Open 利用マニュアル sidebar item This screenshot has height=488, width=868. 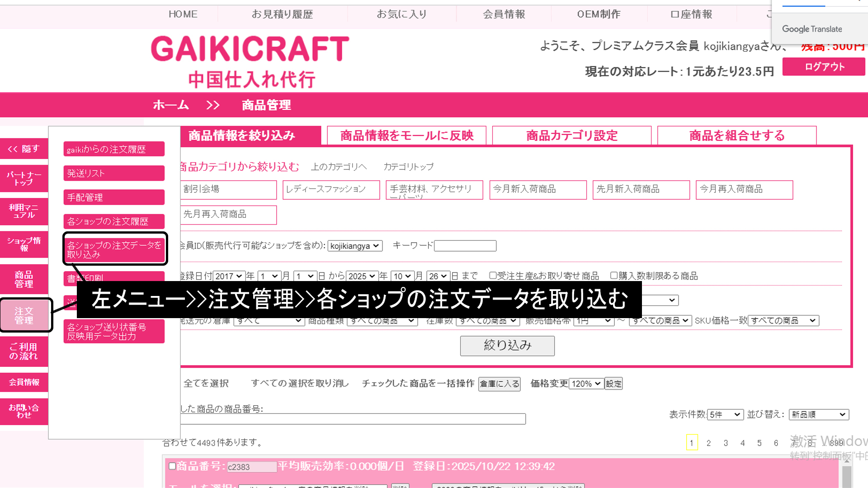pos(24,211)
